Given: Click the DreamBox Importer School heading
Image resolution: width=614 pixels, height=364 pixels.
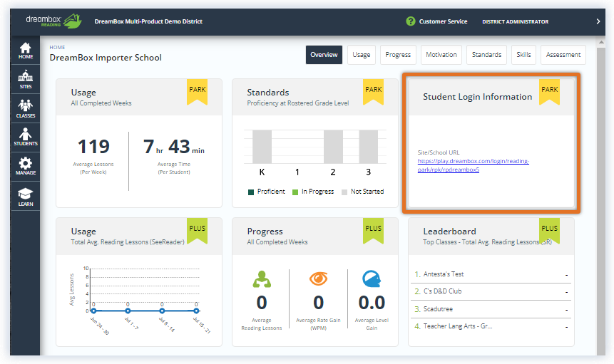Looking at the screenshot, I should point(106,58).
